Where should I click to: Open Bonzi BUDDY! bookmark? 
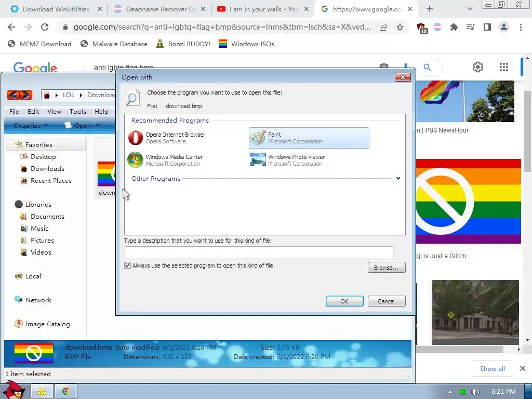(x=183, y=44)
